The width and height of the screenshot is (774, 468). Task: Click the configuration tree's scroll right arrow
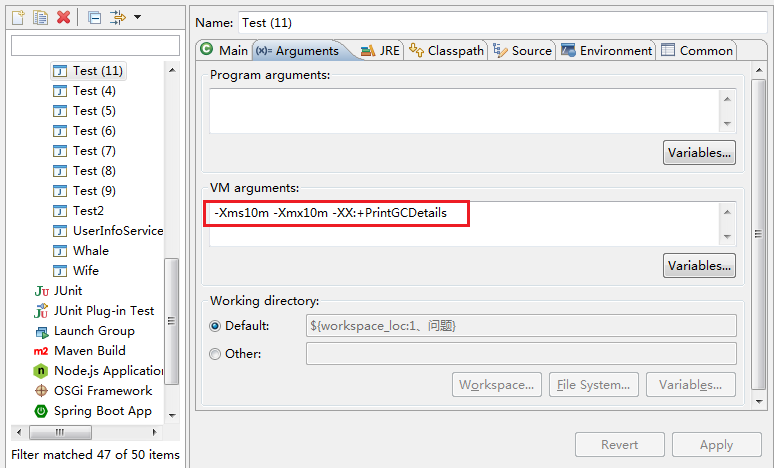point(155,432)
